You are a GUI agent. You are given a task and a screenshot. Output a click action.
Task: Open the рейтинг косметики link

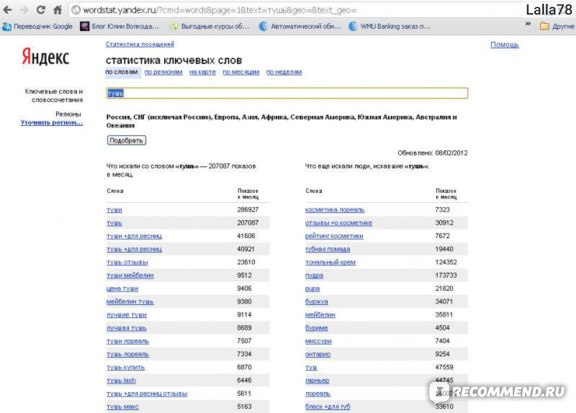coord(334,236)
